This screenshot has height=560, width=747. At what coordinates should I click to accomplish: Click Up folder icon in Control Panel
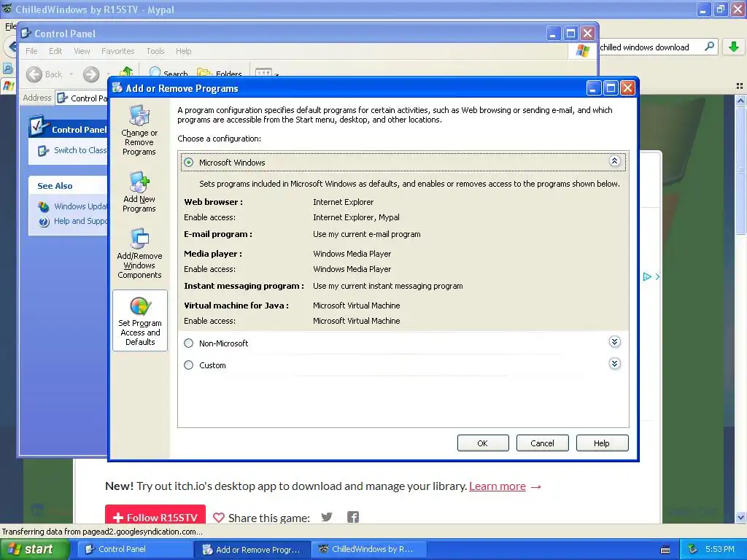pos(126,72)
